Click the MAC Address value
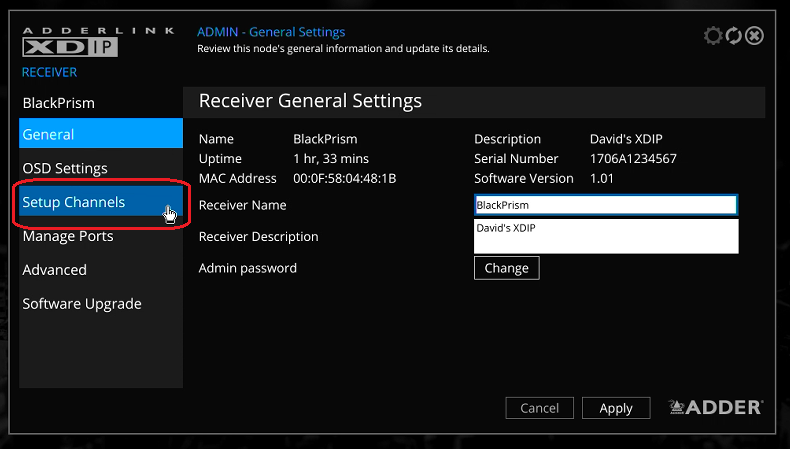Screen dimensions: 790x449 point(344,178)
